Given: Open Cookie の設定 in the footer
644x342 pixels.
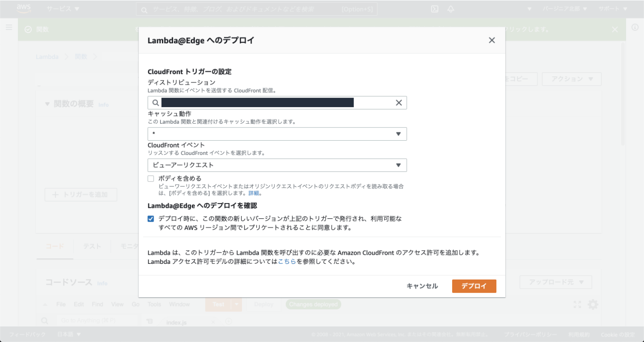Looking at the screenshot, I should [618, 335].
